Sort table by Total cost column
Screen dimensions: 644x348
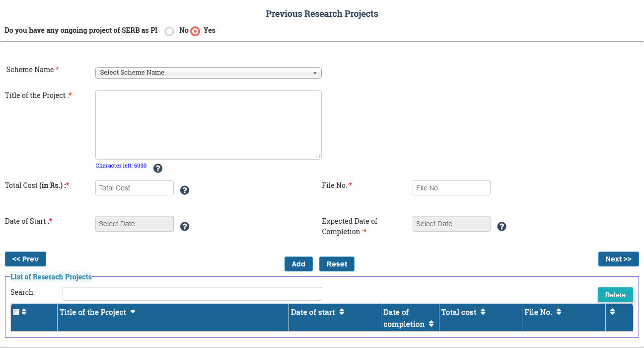[463, 312]
